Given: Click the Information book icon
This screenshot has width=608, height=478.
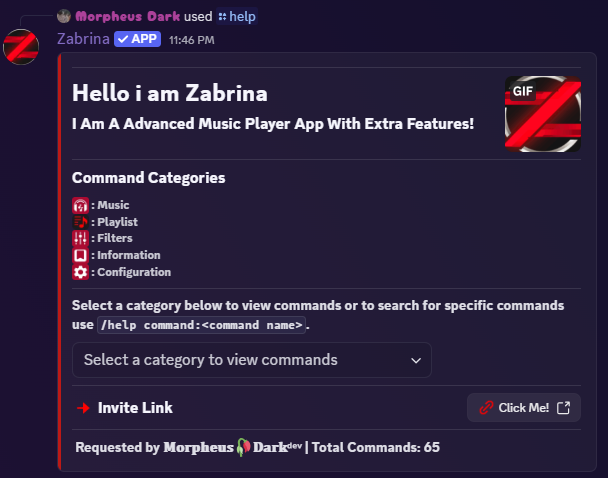Looking at the screenshot, I should pos(81,255).
